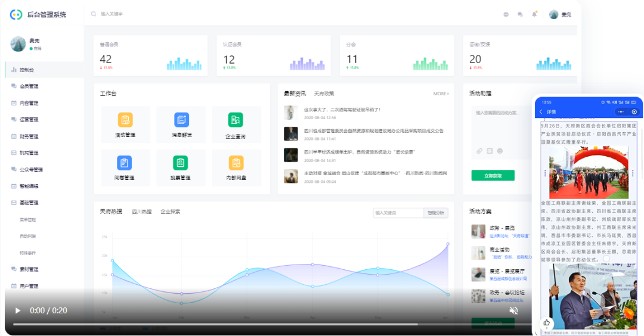Click the 政务 - 会议论坛 plan item
This screenshot has width=644, height=336.
click(x=501, y=296)
